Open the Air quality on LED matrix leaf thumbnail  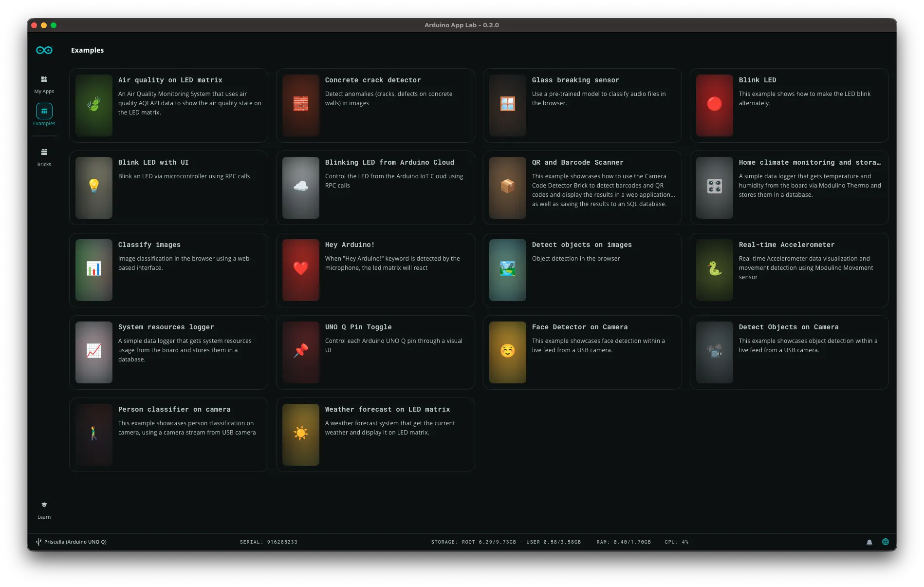(x=94, y=105)
